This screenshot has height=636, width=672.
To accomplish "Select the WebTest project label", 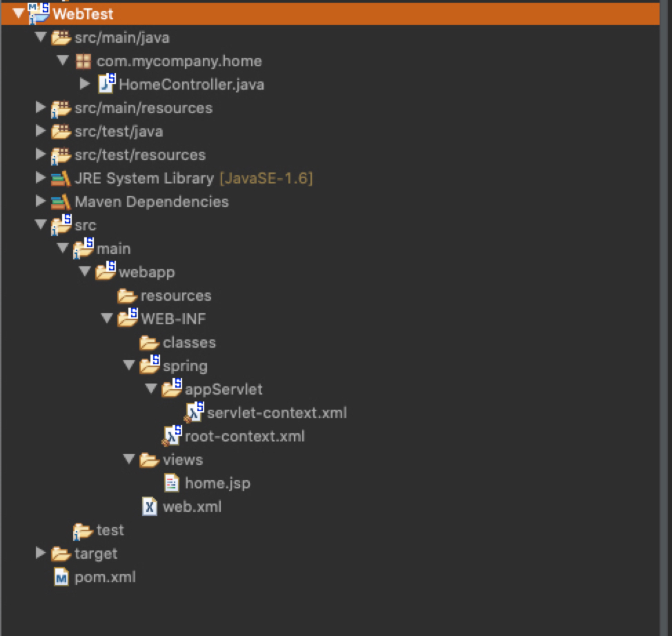I will [x=83, y=14].
